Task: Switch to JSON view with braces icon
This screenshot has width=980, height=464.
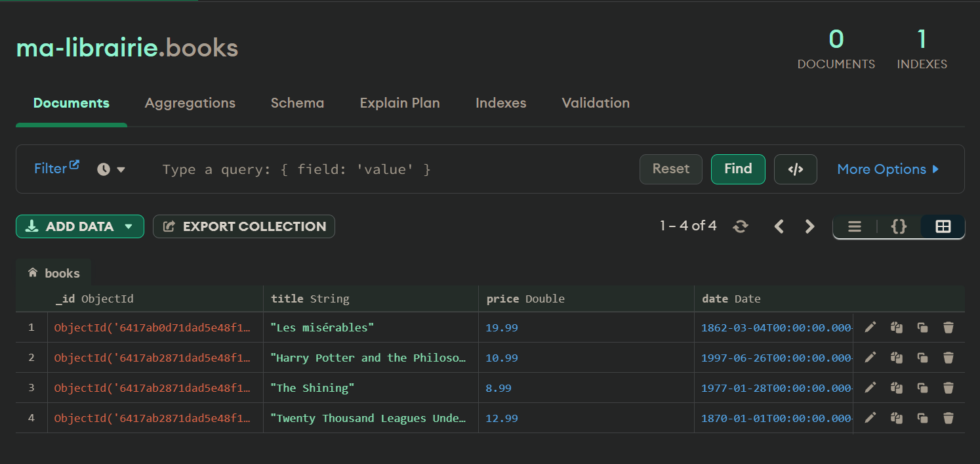Action: (899, 226)
